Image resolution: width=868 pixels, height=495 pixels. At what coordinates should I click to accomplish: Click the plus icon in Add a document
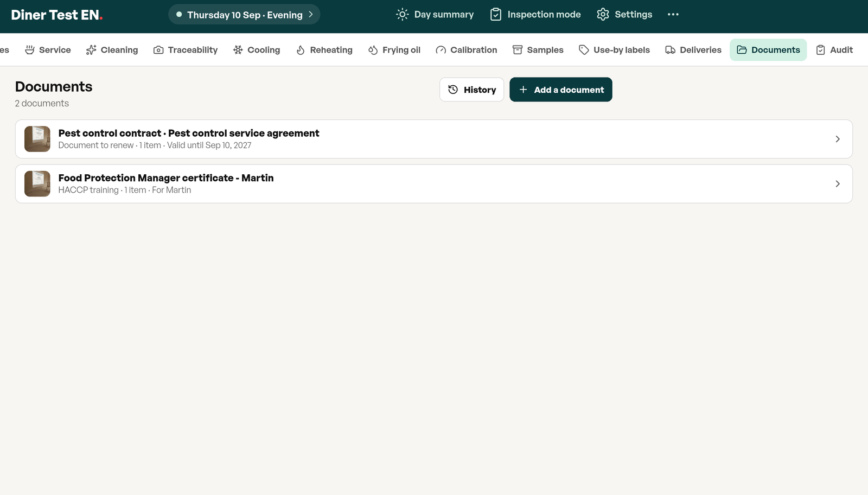click(x=523, y=90)
